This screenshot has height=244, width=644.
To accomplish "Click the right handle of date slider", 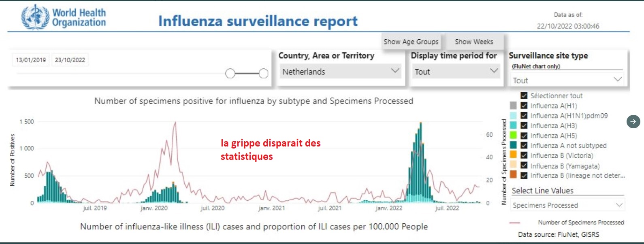I will click(264, 73).
